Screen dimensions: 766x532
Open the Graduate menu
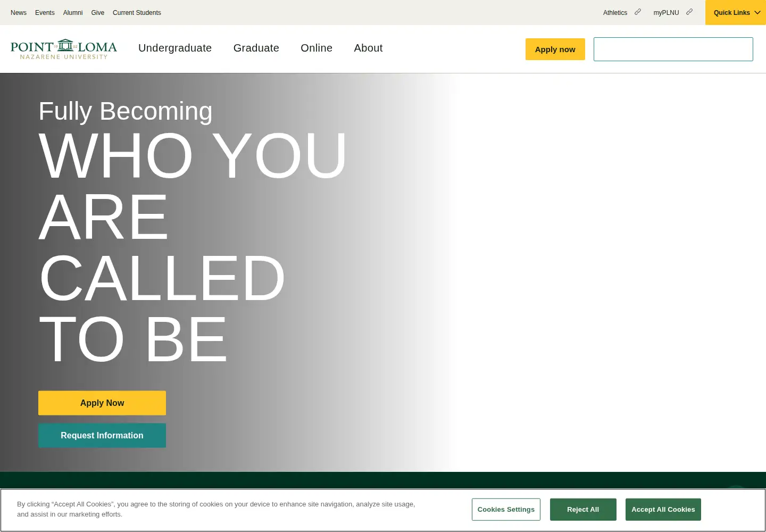(256, 48)
